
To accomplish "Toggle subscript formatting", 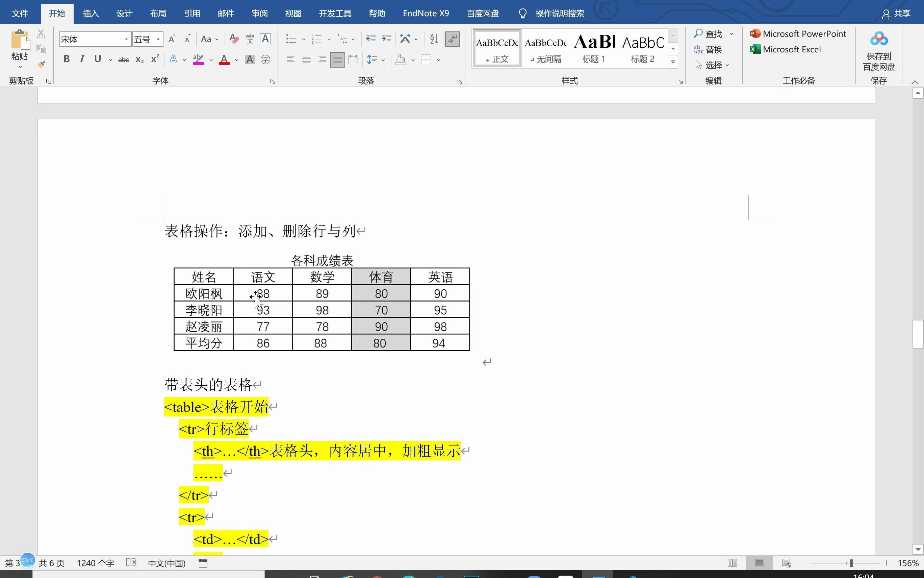I will (139, 59).
